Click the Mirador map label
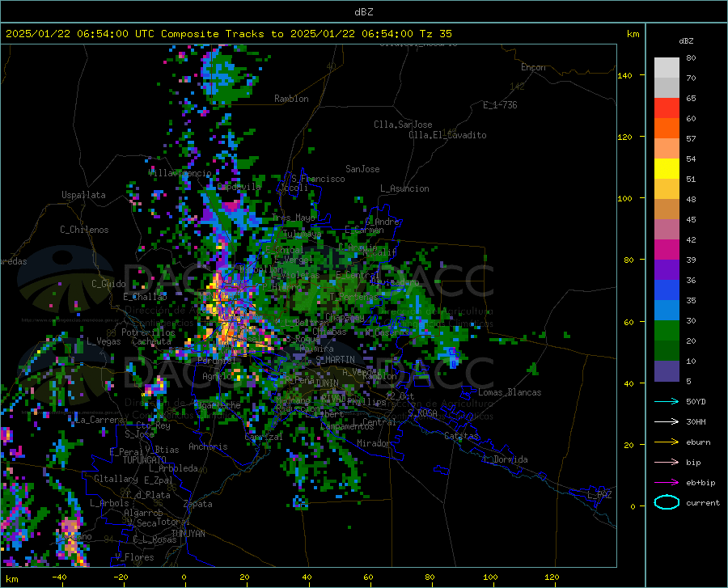This screenshot has width=728, height=588. point(374,443)
